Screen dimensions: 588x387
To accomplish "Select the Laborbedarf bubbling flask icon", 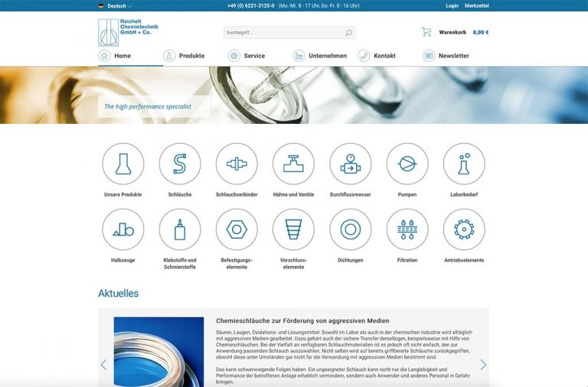I will [464, 164].
